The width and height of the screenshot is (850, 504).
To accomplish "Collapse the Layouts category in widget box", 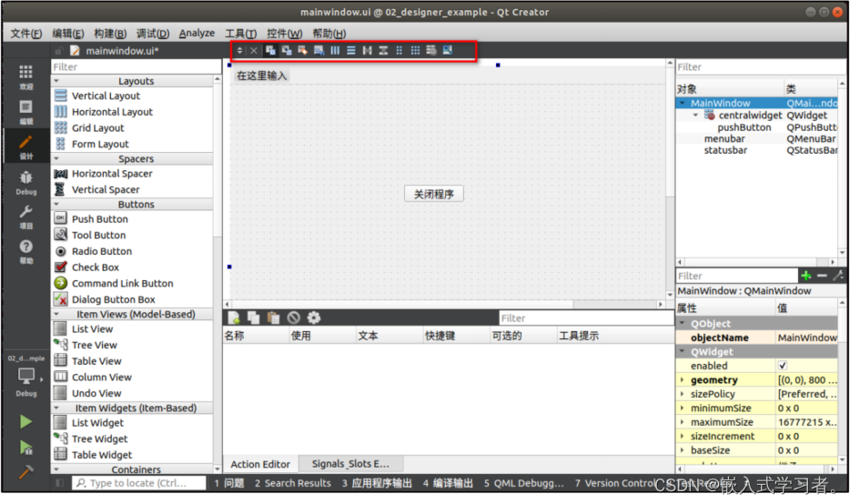I will (56, 81).
